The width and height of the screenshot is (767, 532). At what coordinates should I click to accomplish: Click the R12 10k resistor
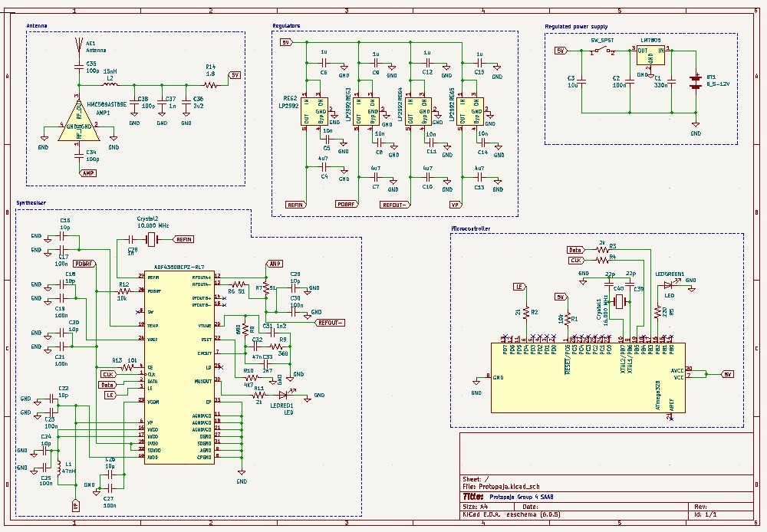123,291
